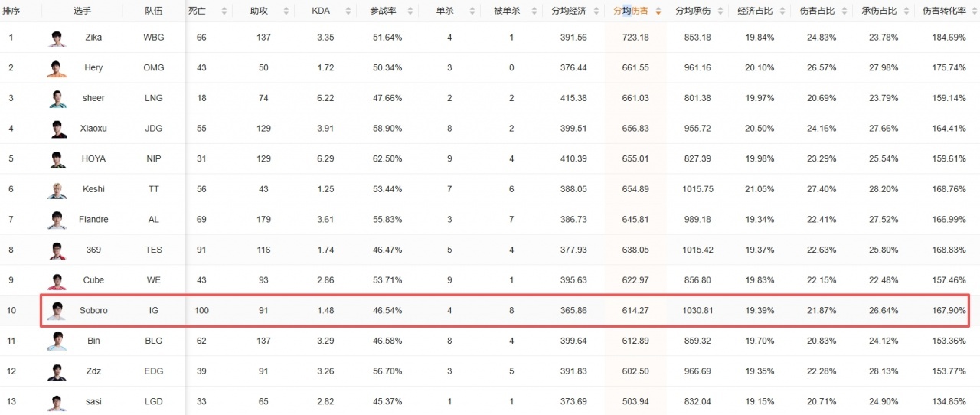This screenshot has height=415, width=980.
Task: Open player name Hery
Action: pos(93,68)
